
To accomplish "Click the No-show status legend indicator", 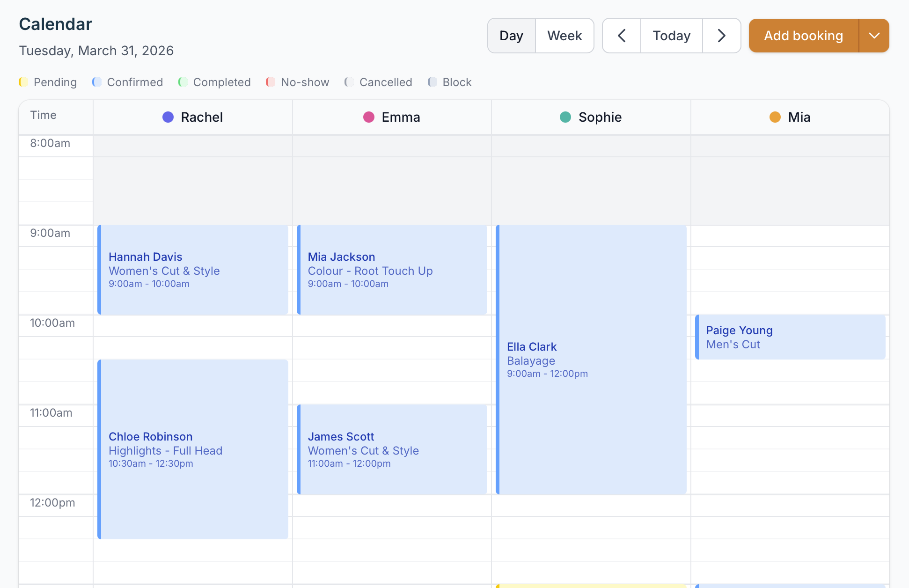I will tap(271, 82).
